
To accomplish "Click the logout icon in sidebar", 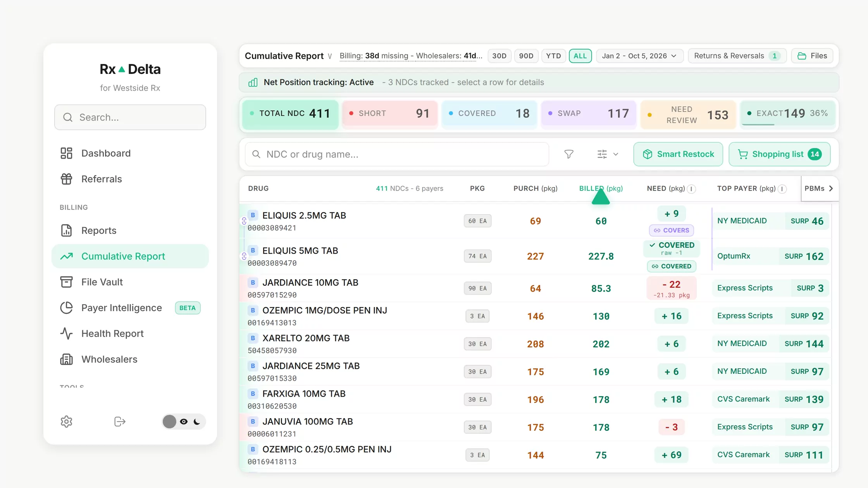I will pyautogui.click(x=120, y=421).
